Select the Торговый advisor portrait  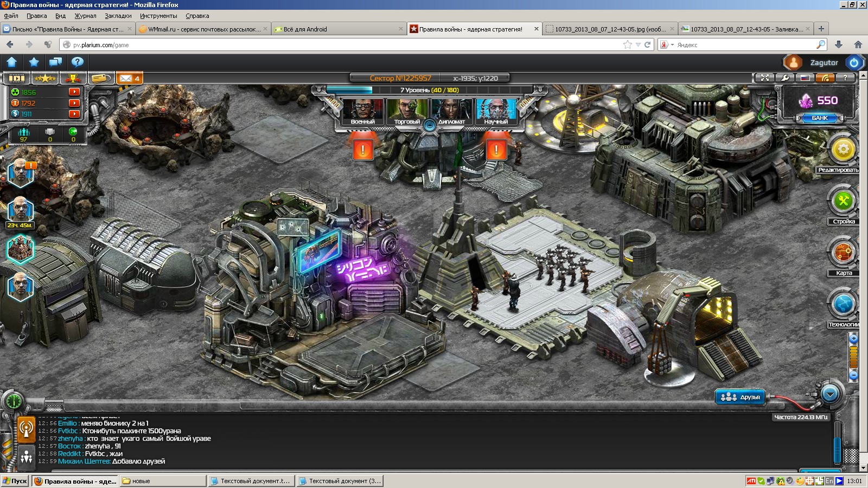[x=407, y=112]
